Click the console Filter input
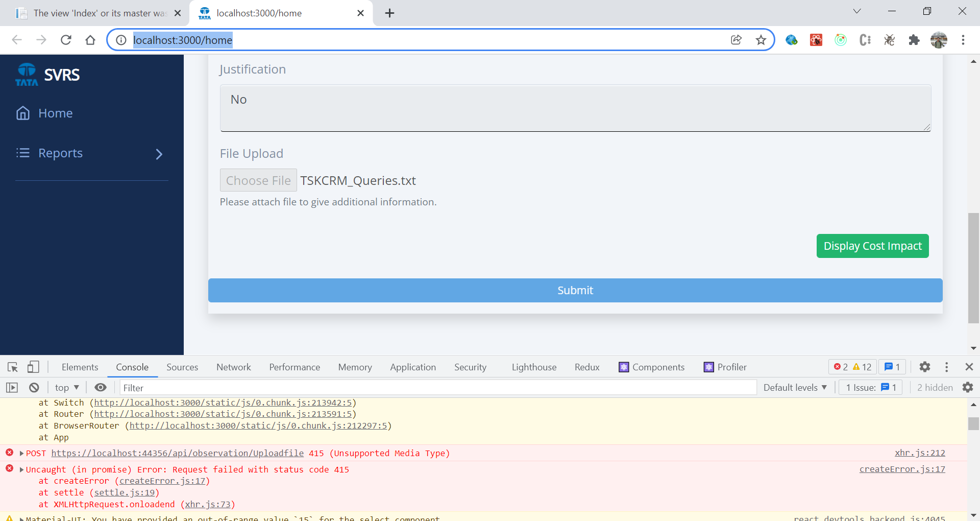Image resolution: width=980 pixels, height=521 pixels. click(x=437, y=388)
